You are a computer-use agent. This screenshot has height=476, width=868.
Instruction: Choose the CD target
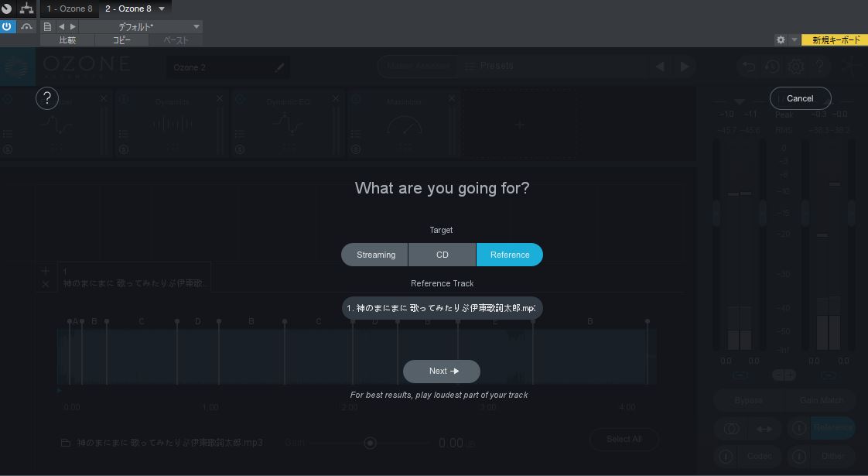443,255
